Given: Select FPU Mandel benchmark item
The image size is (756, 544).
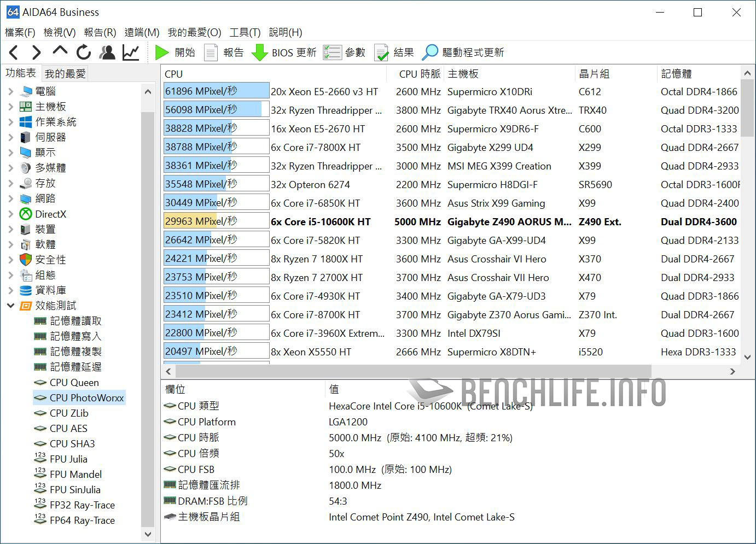Looking at the screenshot, I should pos(75,475).
